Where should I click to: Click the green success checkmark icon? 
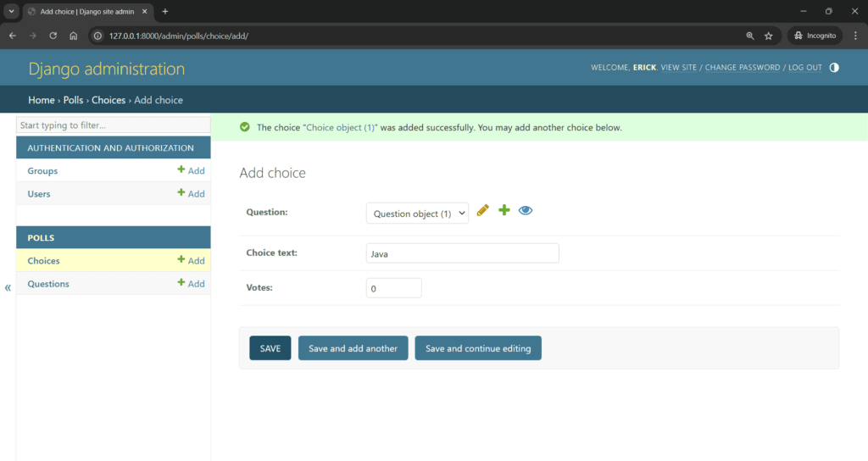(x=245, y=127)
